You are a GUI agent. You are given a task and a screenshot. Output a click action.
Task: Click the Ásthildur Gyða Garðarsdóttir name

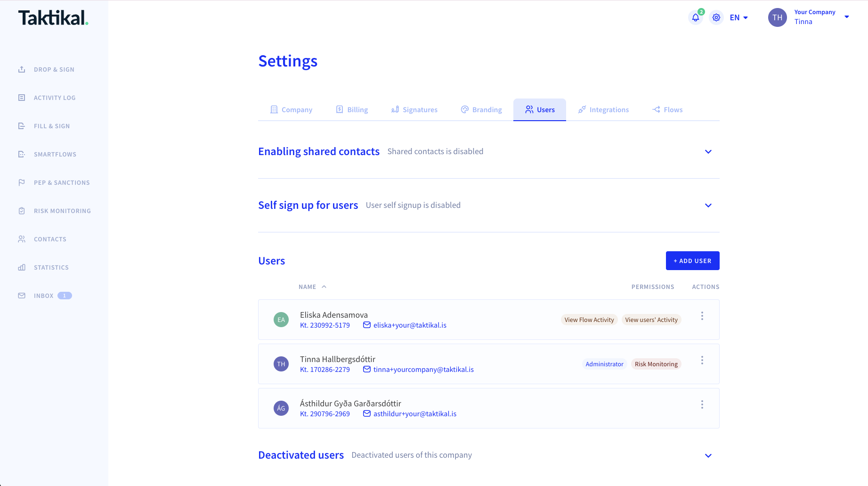350,403
